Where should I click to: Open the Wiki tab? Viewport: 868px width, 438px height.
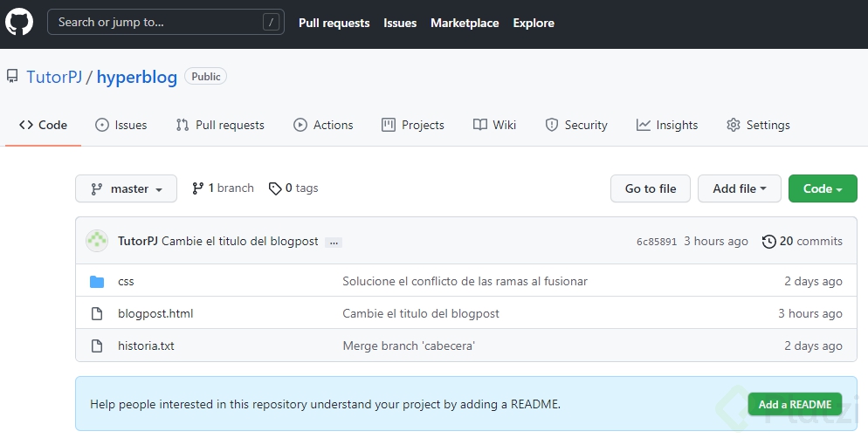point(495,125)
